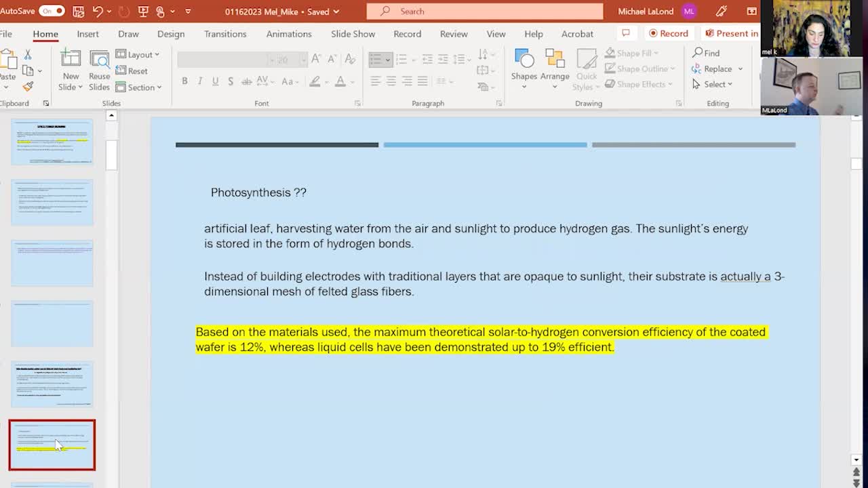Click the Reset slide button
The image size is (868, 488).
tap(132, 70)
